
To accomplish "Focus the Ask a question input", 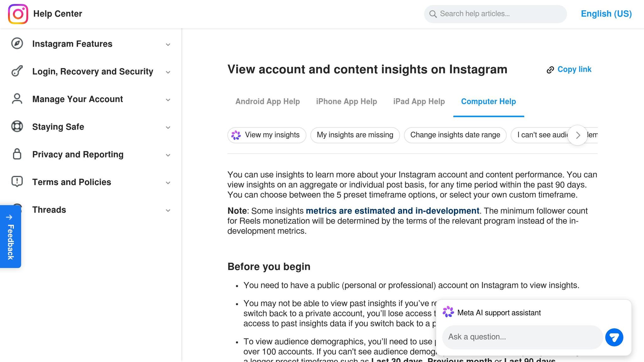I will [x=522, y=337].
